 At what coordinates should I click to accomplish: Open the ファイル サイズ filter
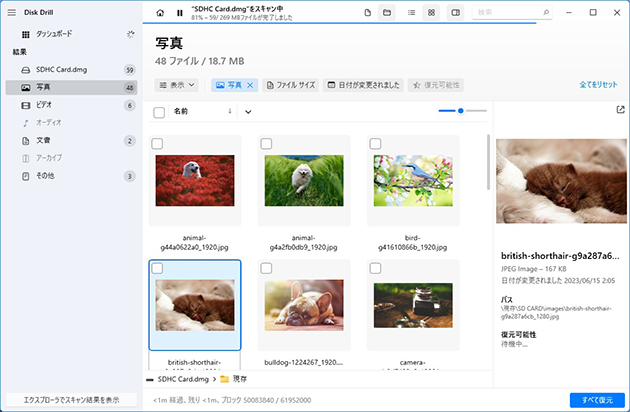[290, 85]
